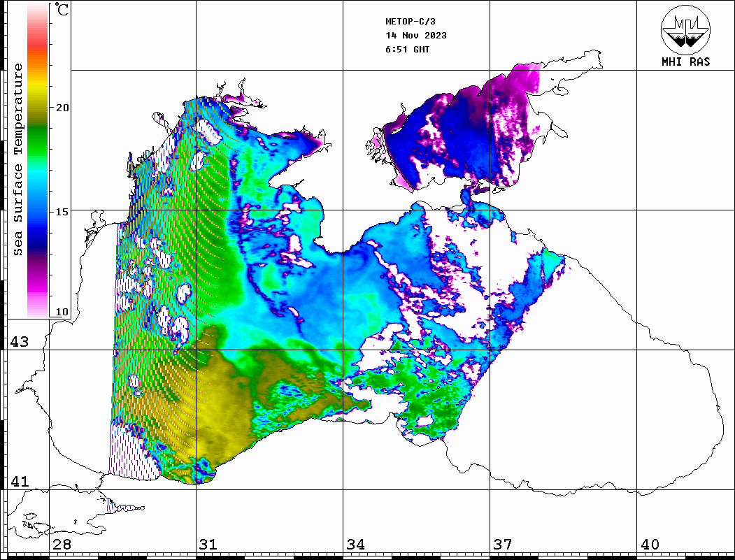The width and height of the screenshot is (735, 560).
Task: Click the date text 14 Nov 2023
Action: pos(416,36)
